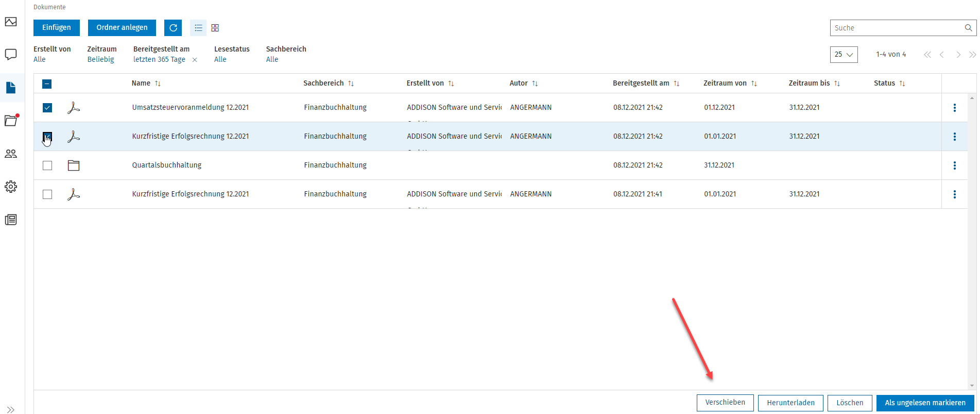The width and height of the screenshot is (980, 414).
Task: Click the Einfügen button
Action: [x=57, y=28]
